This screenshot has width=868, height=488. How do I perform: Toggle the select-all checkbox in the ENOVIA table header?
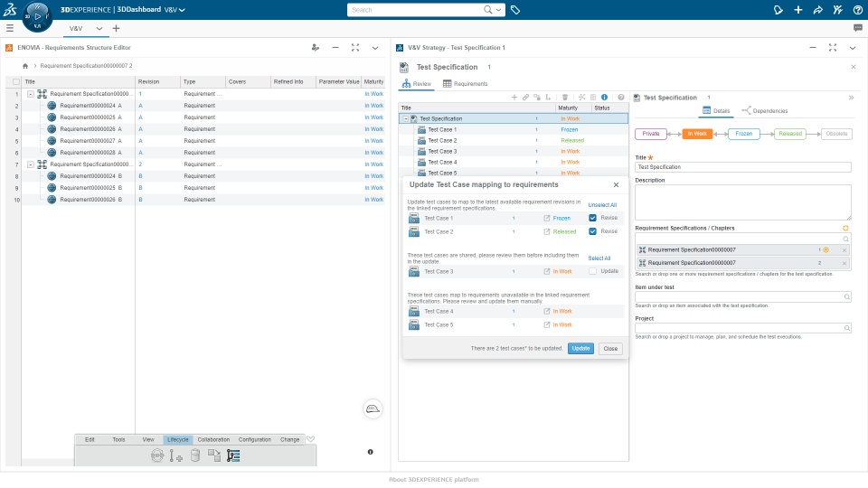click(x=16, y=81)
